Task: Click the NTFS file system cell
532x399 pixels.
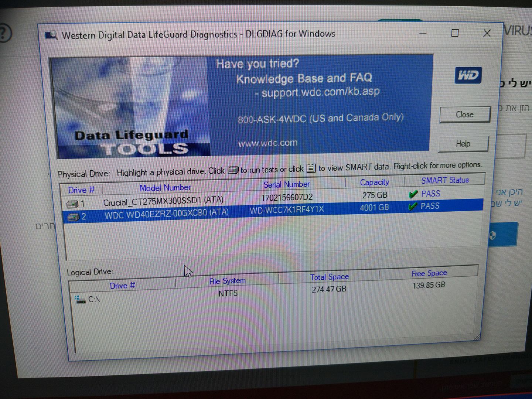Action: coord(228,294)
